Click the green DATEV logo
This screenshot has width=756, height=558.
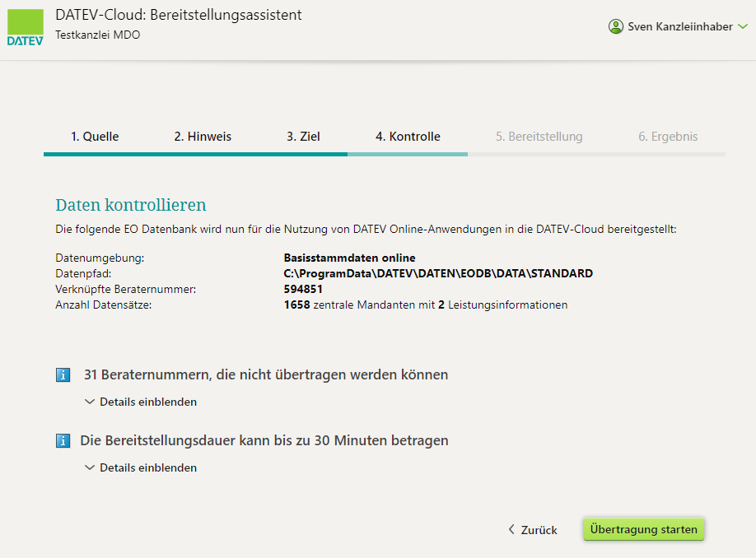(25, 28)
